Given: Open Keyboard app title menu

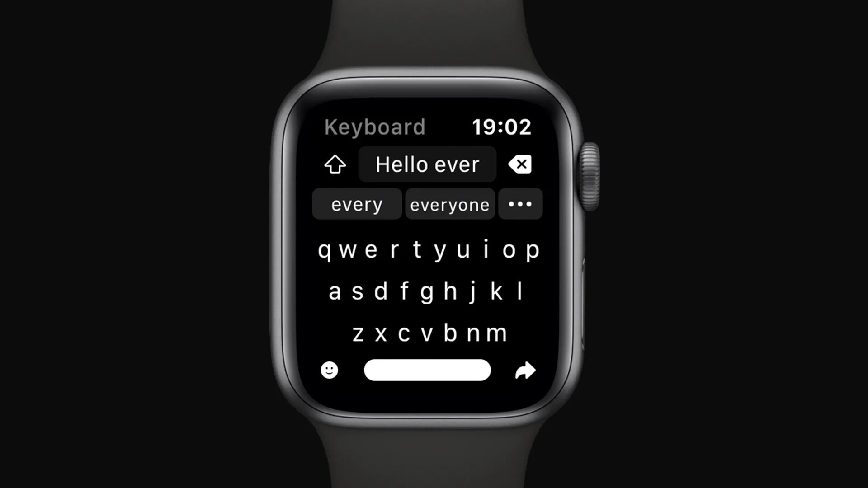Looking at the screenshot, I should [375, 127].
